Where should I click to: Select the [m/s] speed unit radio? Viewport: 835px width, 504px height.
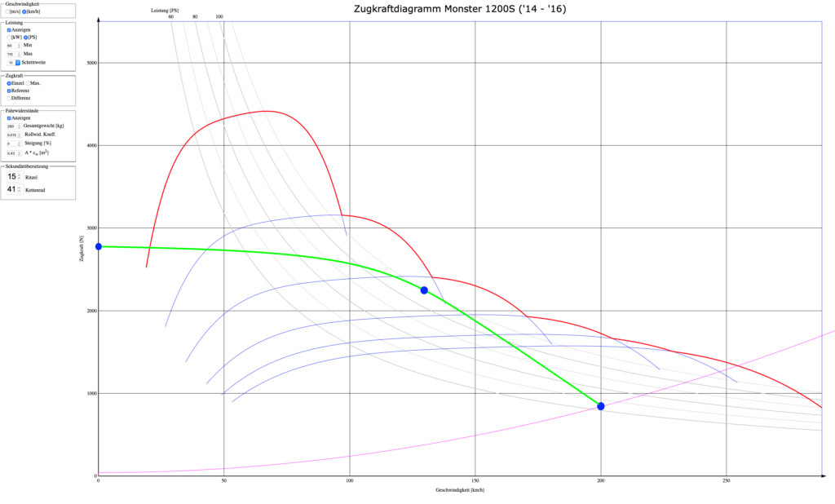pyautogui.click(x=8, y=12)
